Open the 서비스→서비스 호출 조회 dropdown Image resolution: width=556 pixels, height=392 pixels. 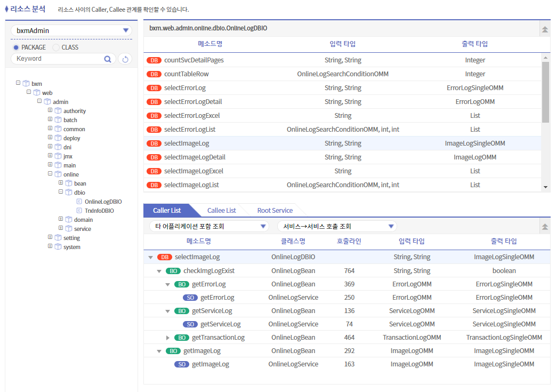337,226
